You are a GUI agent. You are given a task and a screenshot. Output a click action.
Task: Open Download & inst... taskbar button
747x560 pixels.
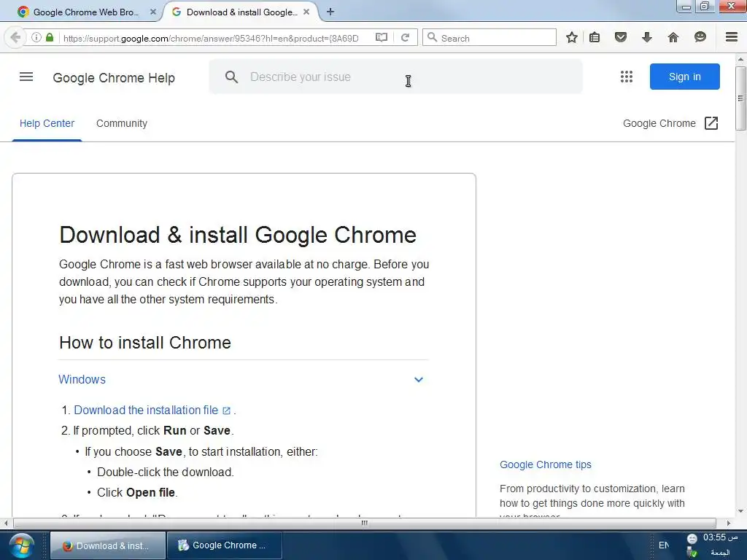pos(108,545)
